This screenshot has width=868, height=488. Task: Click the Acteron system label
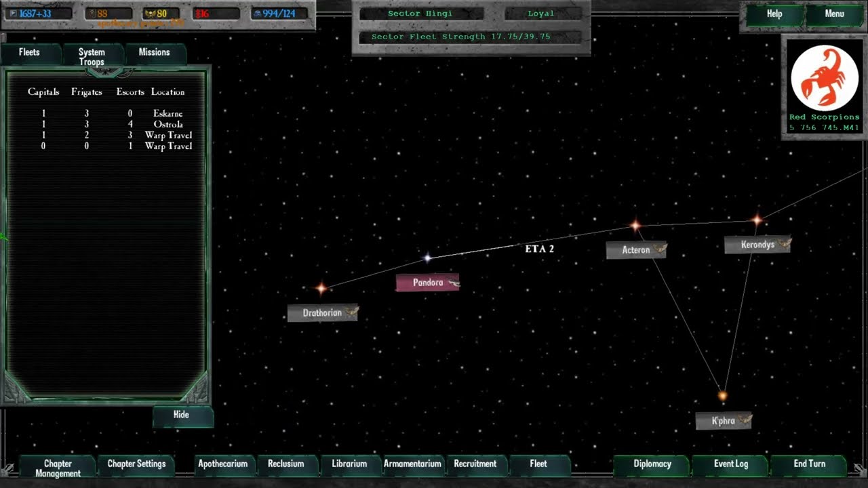click(x=636, y=250)
